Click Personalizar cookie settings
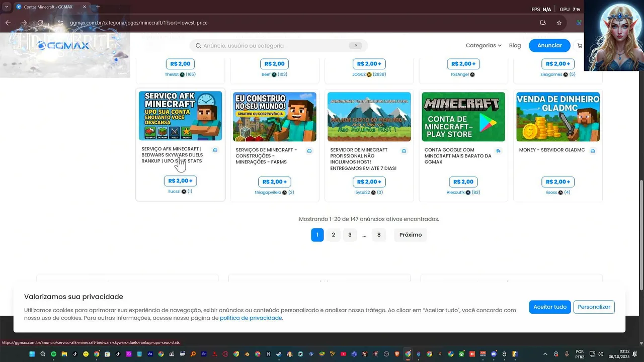The width and height of the screenshot is (644, 362). coord(594,307)
